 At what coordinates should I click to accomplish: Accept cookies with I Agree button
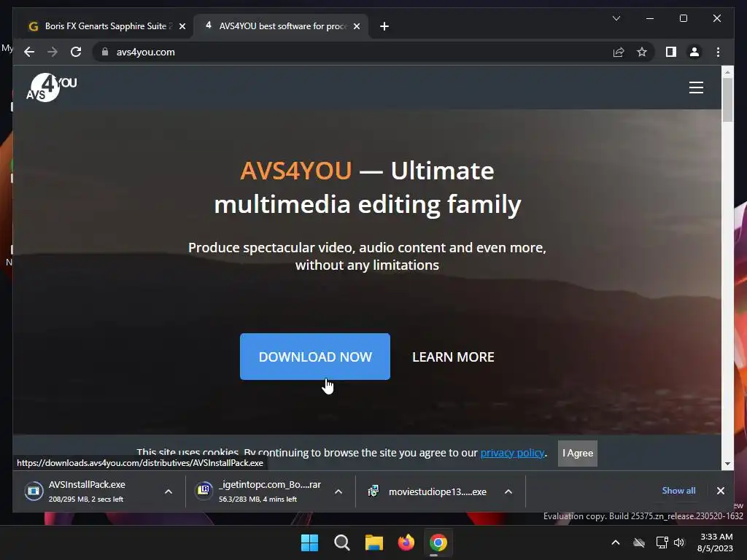(x=578, y=454)
